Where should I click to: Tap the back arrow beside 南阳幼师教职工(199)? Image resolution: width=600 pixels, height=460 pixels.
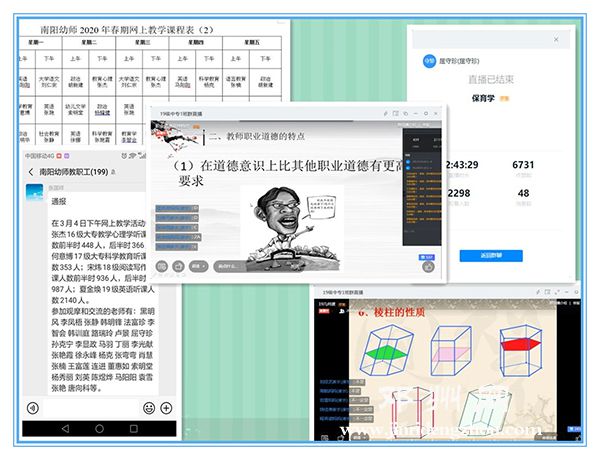[x=31, y=172]
